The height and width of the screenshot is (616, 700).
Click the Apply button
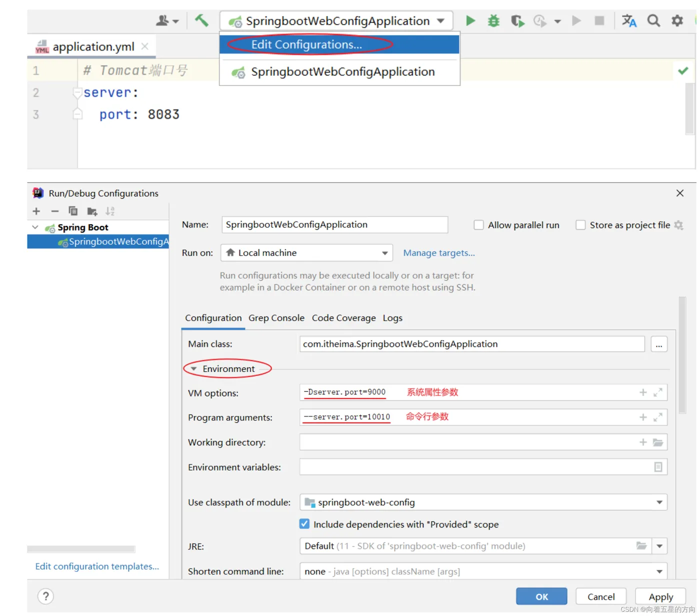(660, 596)
